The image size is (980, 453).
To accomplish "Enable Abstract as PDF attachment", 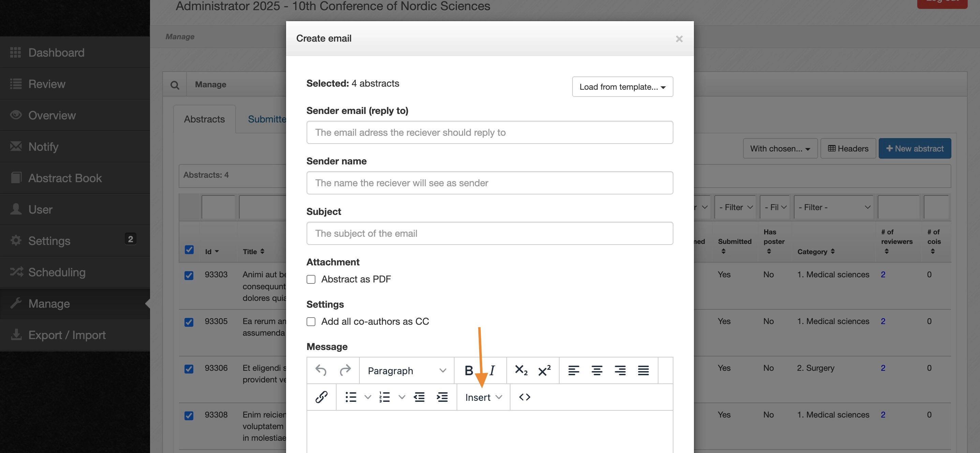I will 311,279.
